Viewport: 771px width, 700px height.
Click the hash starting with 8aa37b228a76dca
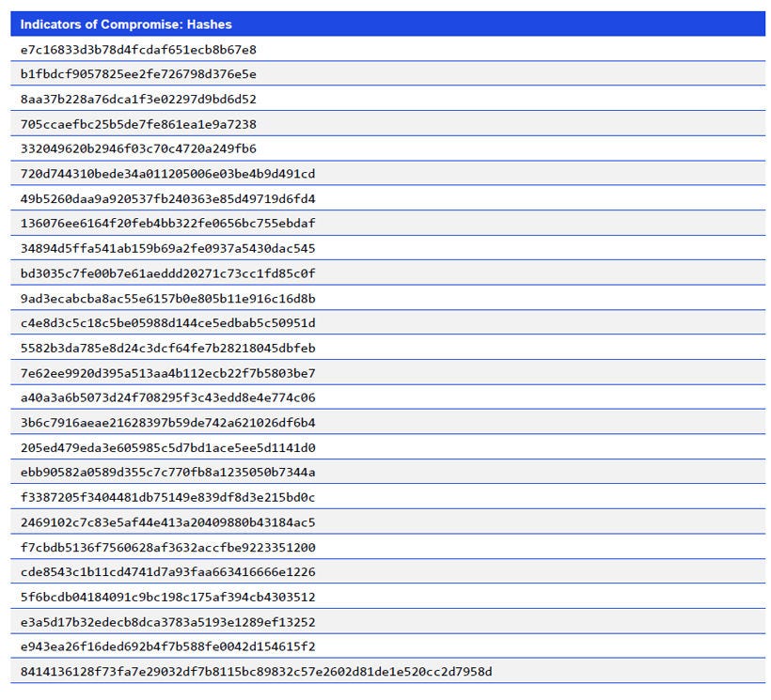pyautogui.click(x=138, y=99)
